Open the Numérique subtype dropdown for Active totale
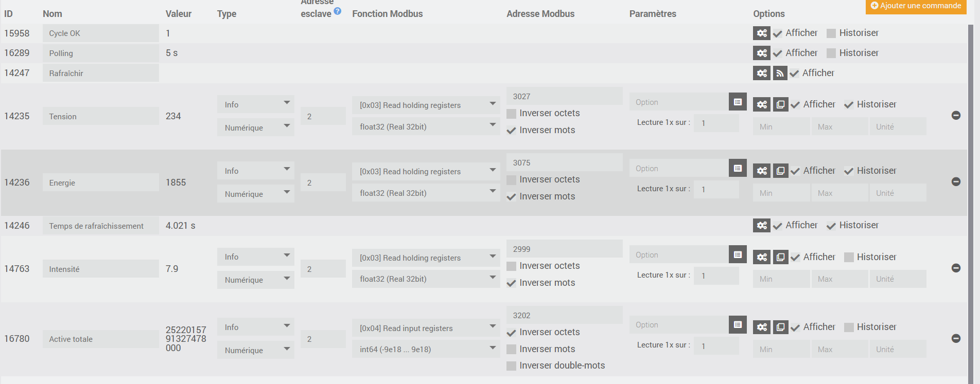Image resolution: width=980 pixels, height=384 pixels. point(255,351)
